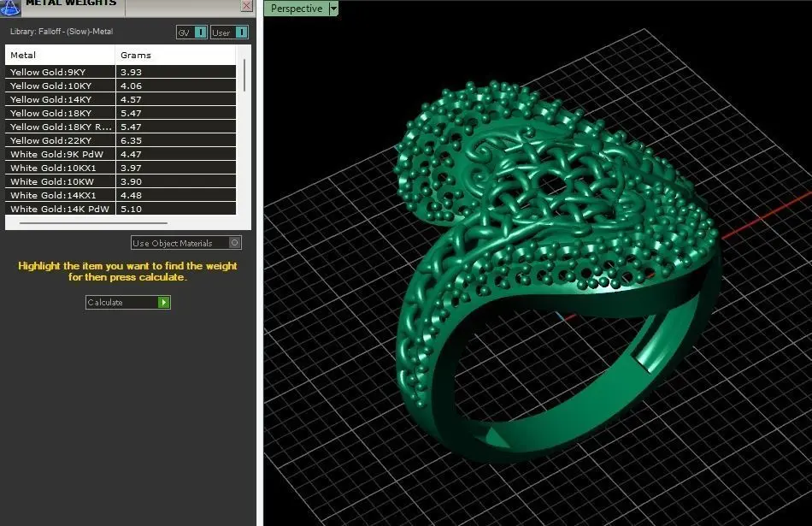The image size is (812, 526).
Task: Click the 3.93 grams value
Action: [x=131, y=72]
